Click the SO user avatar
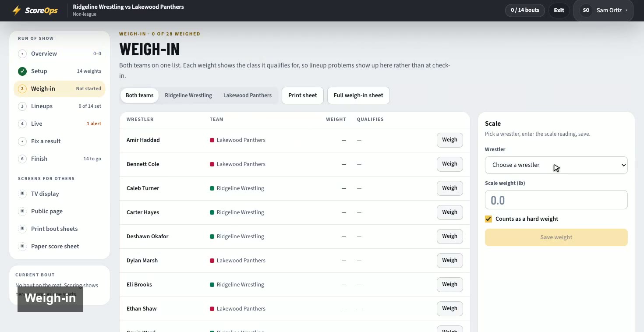This screenshot has width=644, height=332. [x=586, y=10]
